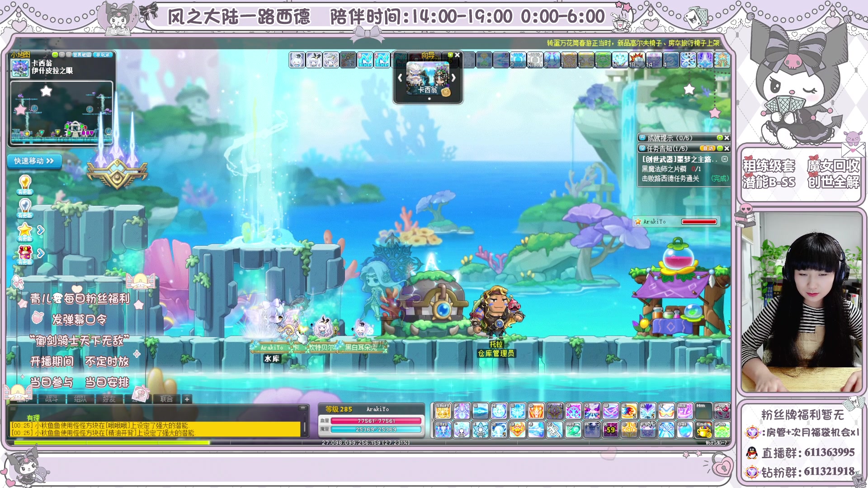Screen dimensions: 868x488
Task: Show next guide card with right arrow
Action: pos(453,78)
